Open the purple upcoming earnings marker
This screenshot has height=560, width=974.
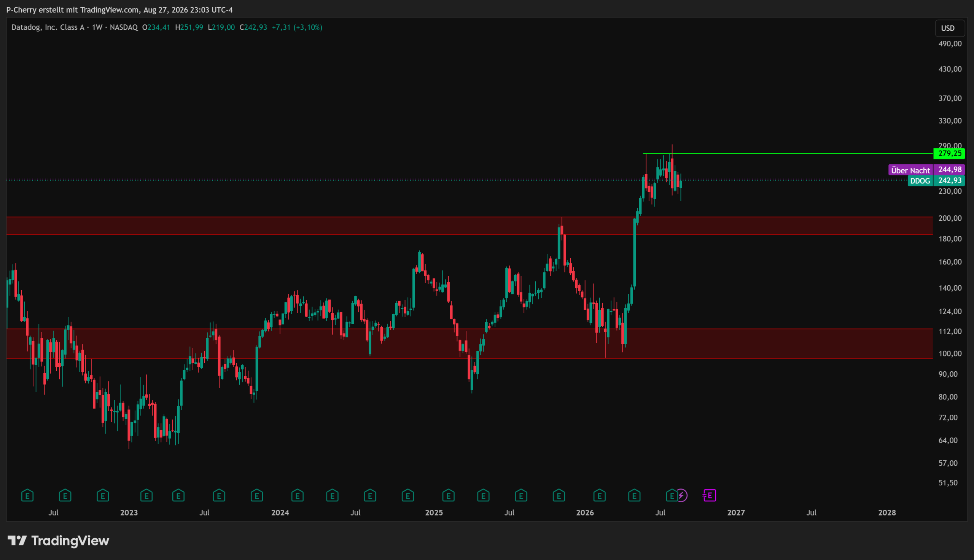click(710, 495)
